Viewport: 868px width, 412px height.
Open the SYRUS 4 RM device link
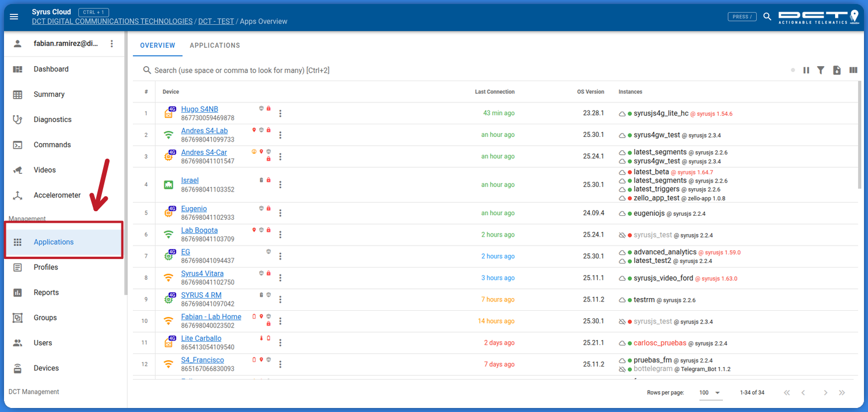[x=201, y=295]
